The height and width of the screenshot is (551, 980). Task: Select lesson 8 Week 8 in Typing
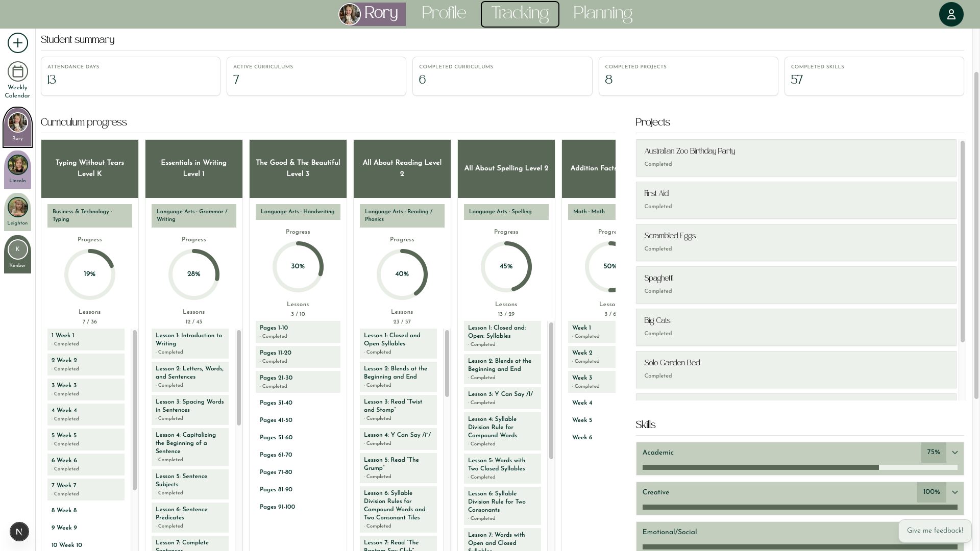(x=86, y=510)
